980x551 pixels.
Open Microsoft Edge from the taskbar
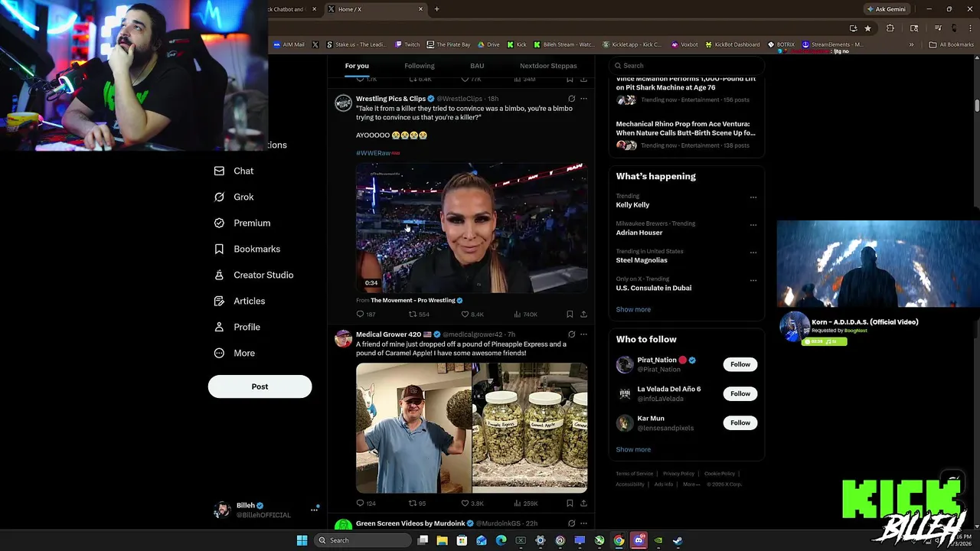501,540
